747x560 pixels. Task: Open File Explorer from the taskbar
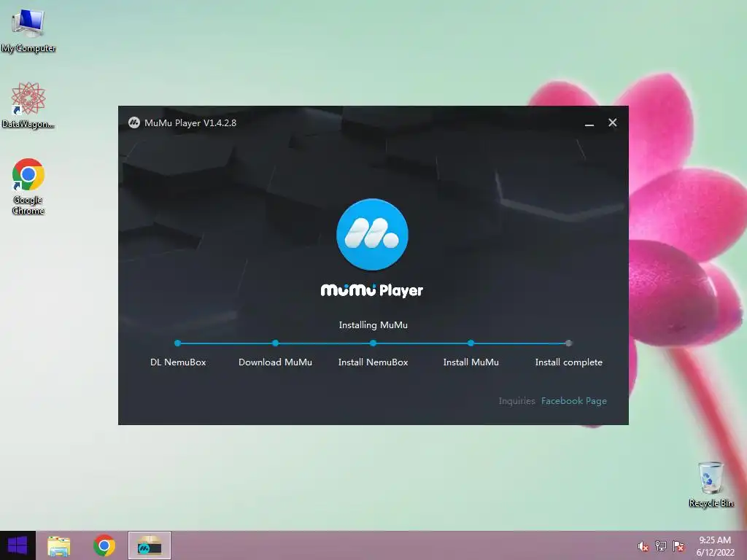pyautogui.click(x=59, y=545)
